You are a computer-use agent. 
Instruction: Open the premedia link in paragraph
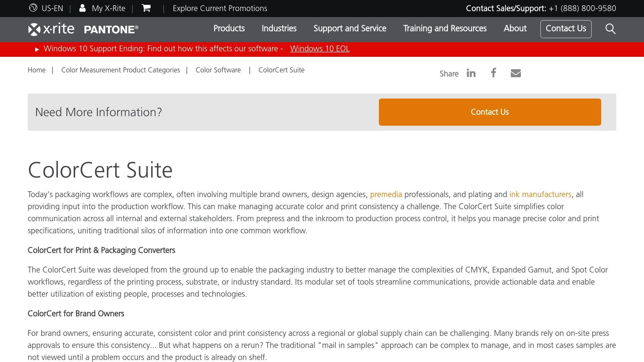pos(386,195)
